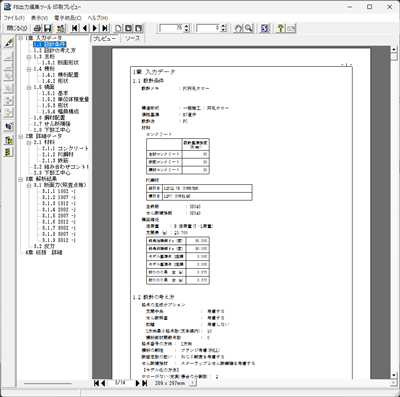The image size is (400, 397).
Task: Select tree item 1.5.2 単位体積重量
Action: coord(65,99)
